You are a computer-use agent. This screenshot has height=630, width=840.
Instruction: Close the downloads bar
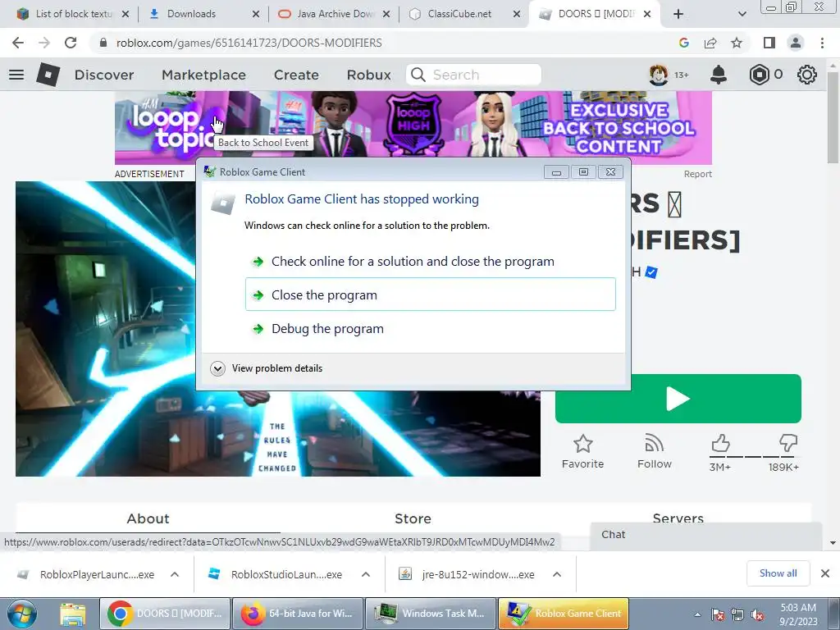pyautogui.click(x=825, y=573)
